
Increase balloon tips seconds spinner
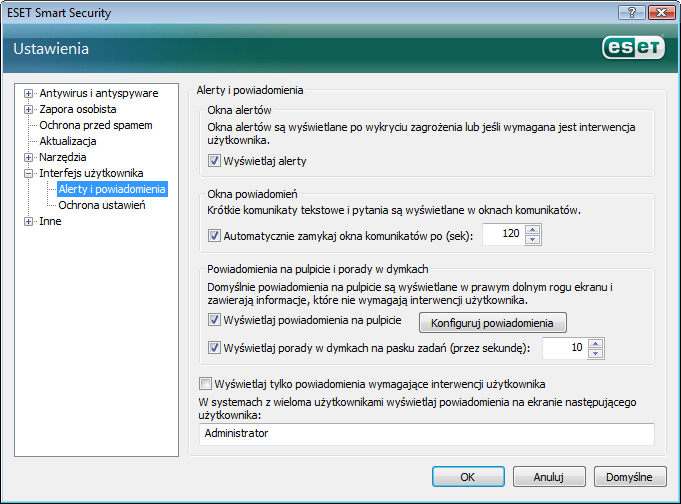[x=595, y=344]
